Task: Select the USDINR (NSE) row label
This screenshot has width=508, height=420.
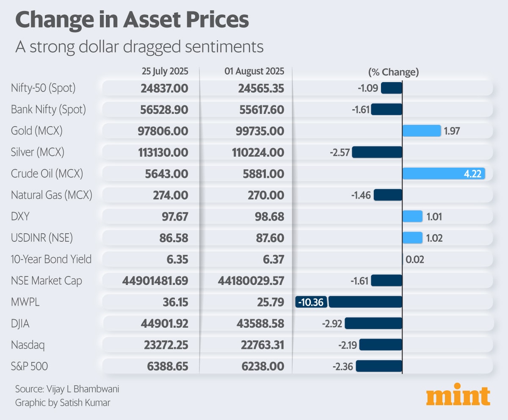Action: (x=42, y=238)
